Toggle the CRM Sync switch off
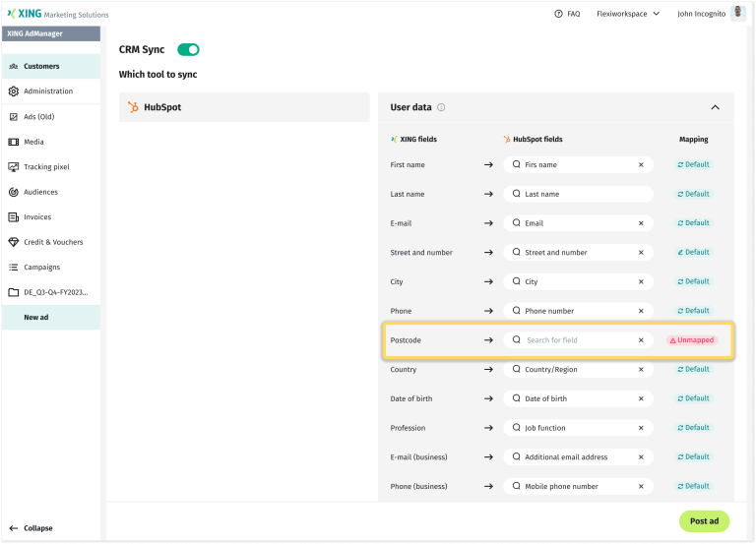This screenshot has height=544, width=756. [x=188, y=49]
